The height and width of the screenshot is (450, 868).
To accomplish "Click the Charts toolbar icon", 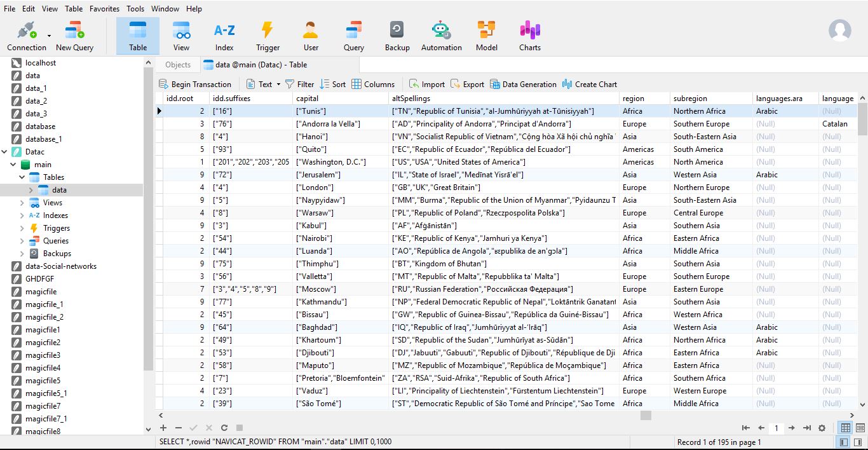I will point(529,36).
